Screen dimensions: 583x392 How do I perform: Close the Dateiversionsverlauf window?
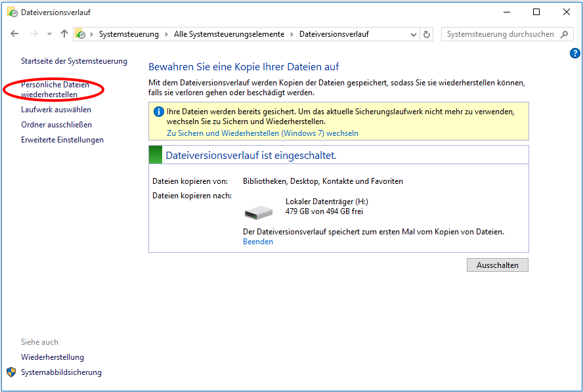click(567, 12)
